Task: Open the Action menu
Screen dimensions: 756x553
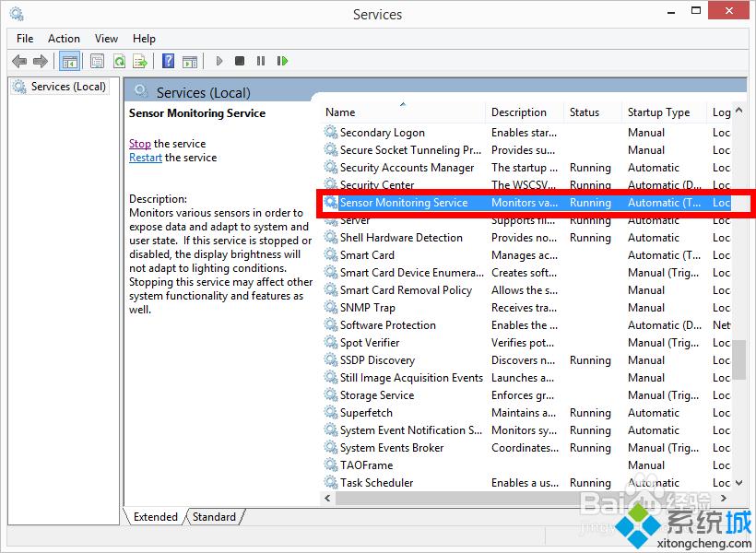Action: point(64,39)
